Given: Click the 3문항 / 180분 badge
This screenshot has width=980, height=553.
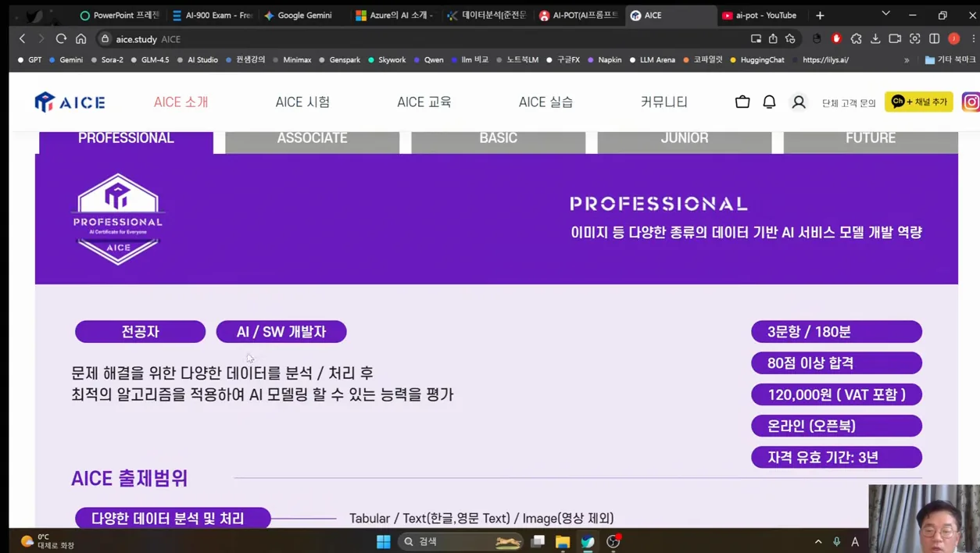Looking at the screenshot, I should click(x=836, y=331).
